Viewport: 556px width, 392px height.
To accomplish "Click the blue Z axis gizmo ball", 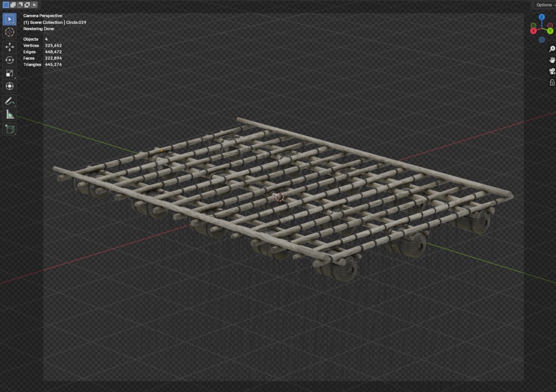I will tap(541, 17).
